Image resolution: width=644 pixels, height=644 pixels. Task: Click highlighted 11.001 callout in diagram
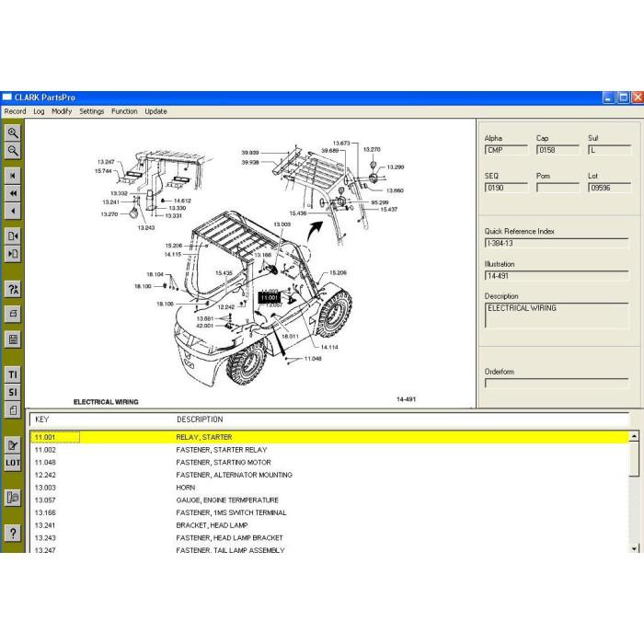click(x=270, y=298)
